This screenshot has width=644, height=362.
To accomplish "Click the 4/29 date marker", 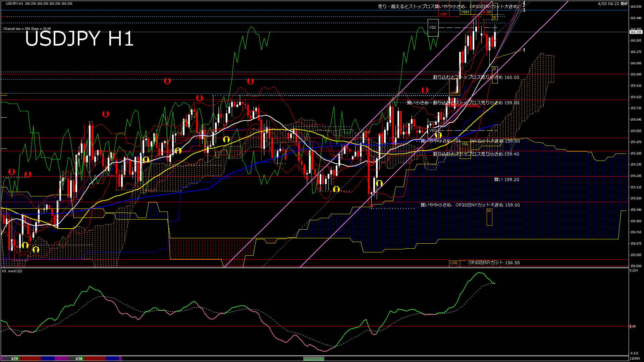I will point(14,359).
